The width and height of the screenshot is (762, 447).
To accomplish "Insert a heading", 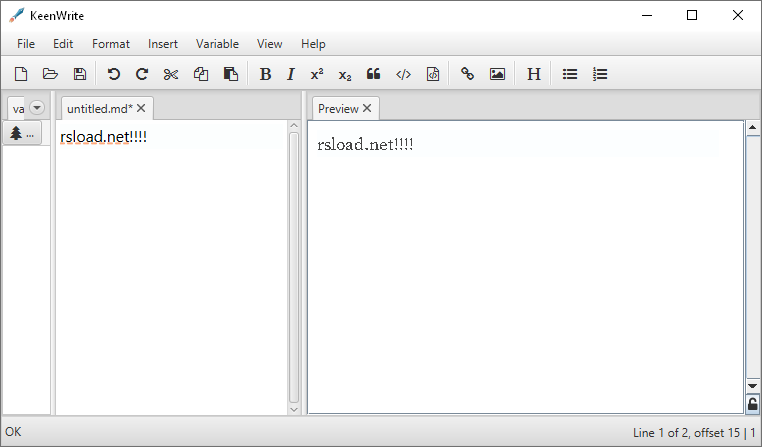I will click(534, 74).
